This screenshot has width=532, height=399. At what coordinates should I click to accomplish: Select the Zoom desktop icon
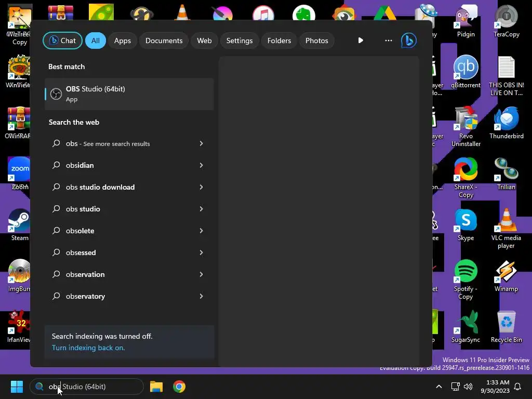[19, 174]
